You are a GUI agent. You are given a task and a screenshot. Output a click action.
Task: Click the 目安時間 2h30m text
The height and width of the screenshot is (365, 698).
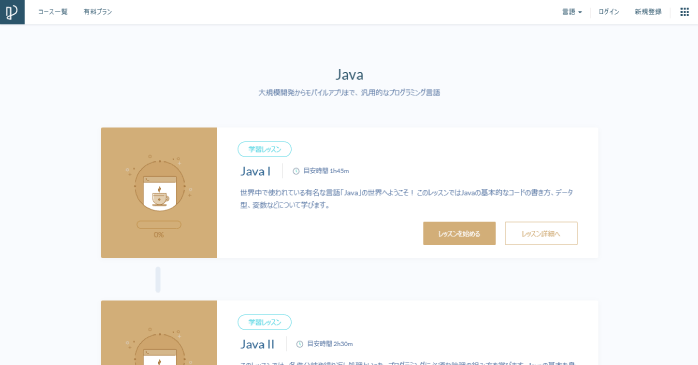pyautogui.click(x=330, y=344)
